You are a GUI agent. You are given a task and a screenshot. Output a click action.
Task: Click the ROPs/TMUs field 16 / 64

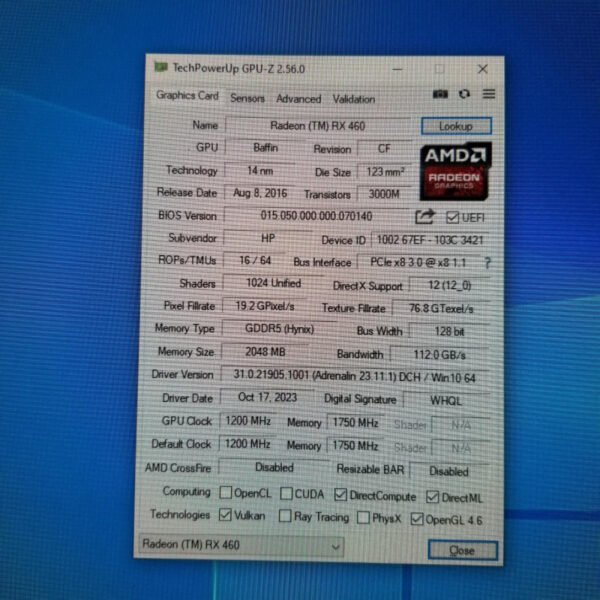click(255, 261)
